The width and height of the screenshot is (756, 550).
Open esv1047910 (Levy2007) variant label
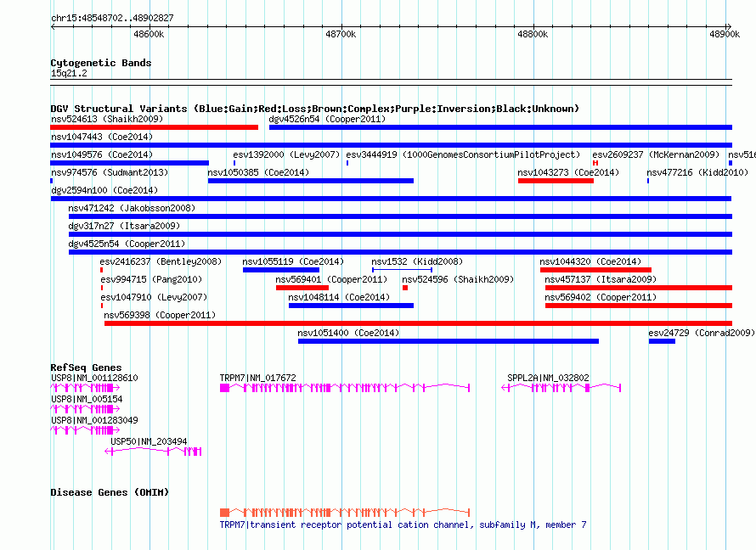pyautogui.click(x=154, y=297)
